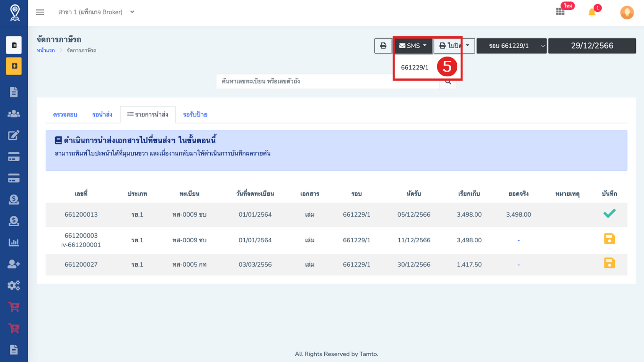
Task: Click the จัดการภาษีรถ page heading
Action: [x=59, y=40]
